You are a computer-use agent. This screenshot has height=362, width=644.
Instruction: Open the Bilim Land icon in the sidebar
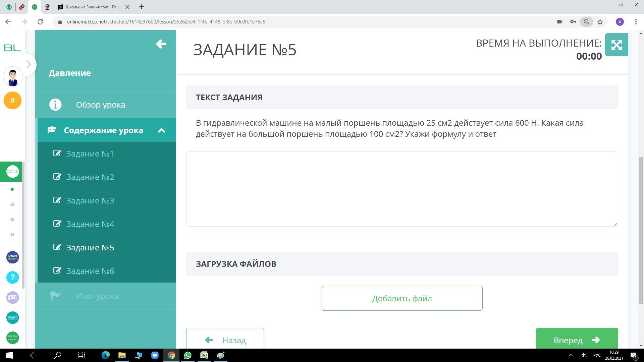coord(12,338)
